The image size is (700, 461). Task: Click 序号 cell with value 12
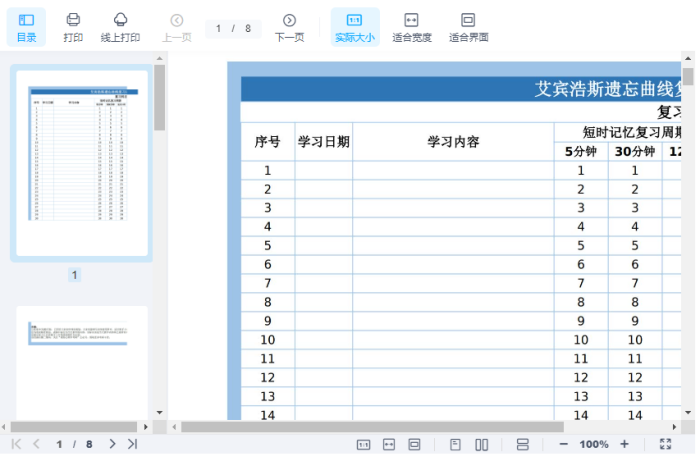point(267,378)
